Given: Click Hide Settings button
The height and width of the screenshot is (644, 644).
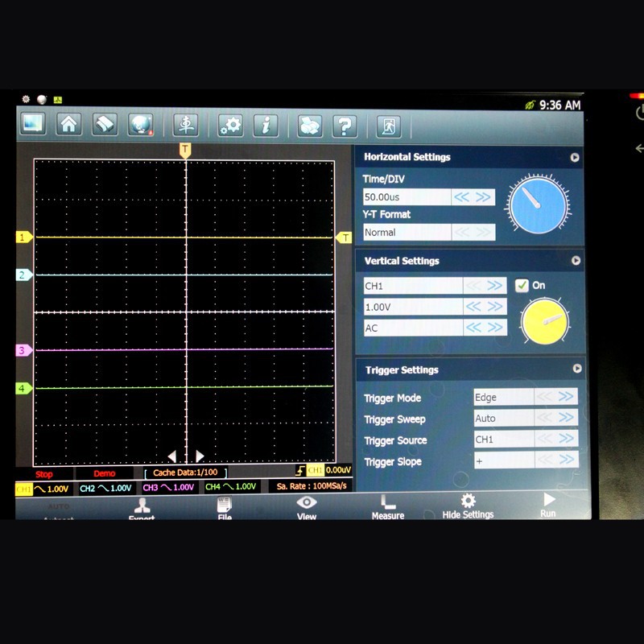Looking at the screenshot, I should (468, 506).
